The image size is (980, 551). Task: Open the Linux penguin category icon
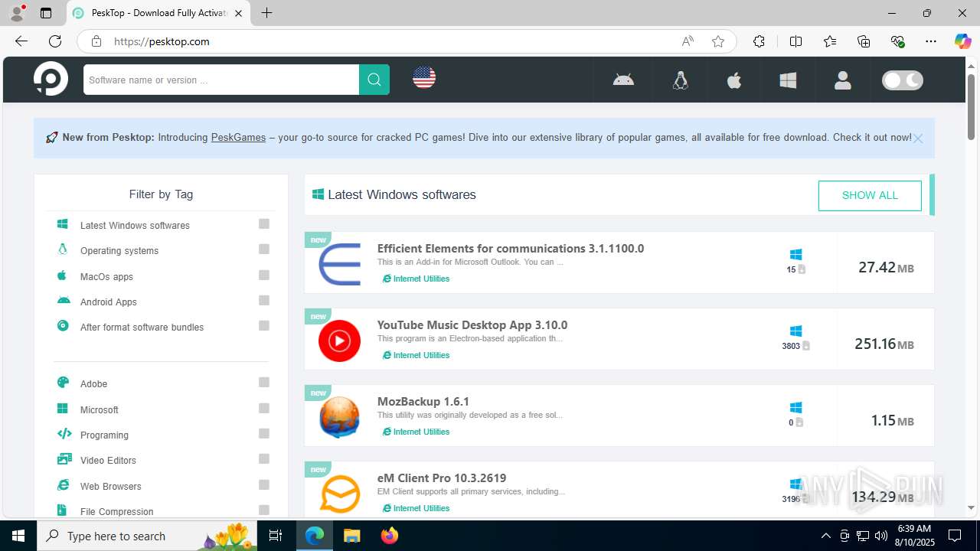[x=681, y=80]
